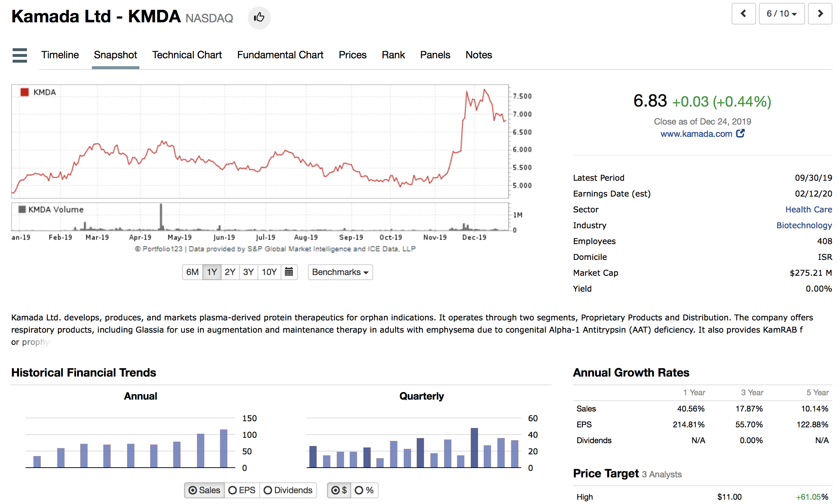Click the thumbs-up like icon
The height and width of the screenshot is (504, 840).
pyautogui.click(x=259, y=17)
